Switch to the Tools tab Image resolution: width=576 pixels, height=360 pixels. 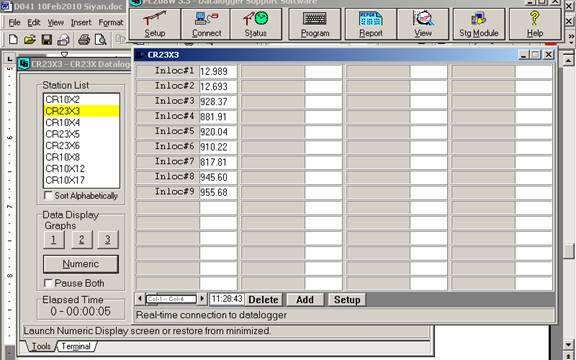(x=41, y=346)
